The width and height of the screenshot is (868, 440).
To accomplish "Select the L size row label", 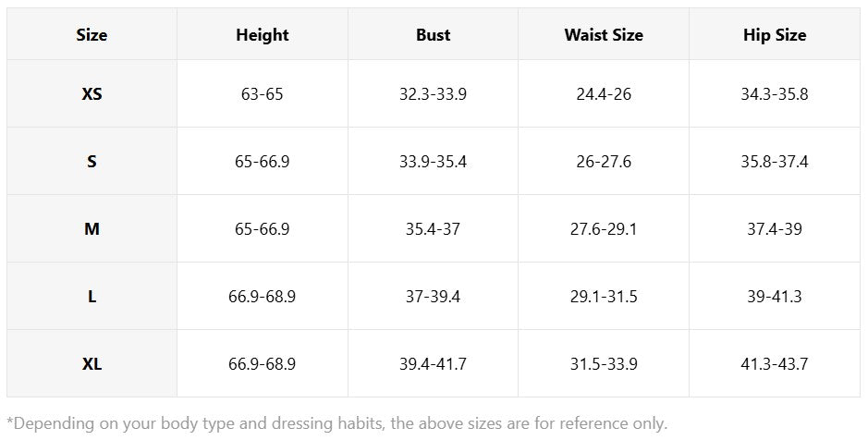I will (92, 297).
